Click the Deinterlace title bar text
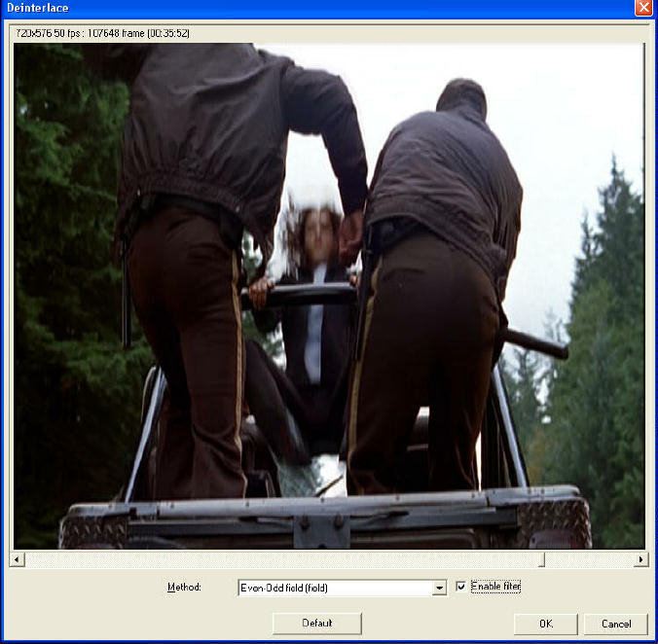Image resolution: width=658 pixels, height=644 pixels. 38,8
